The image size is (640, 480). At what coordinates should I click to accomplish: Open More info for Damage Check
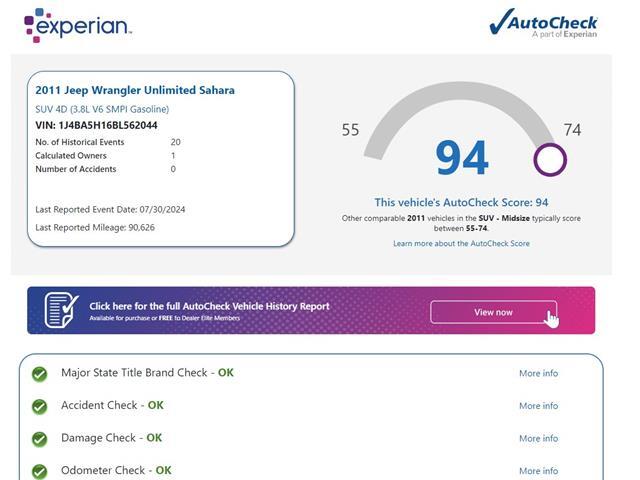[x=538, y=438]
